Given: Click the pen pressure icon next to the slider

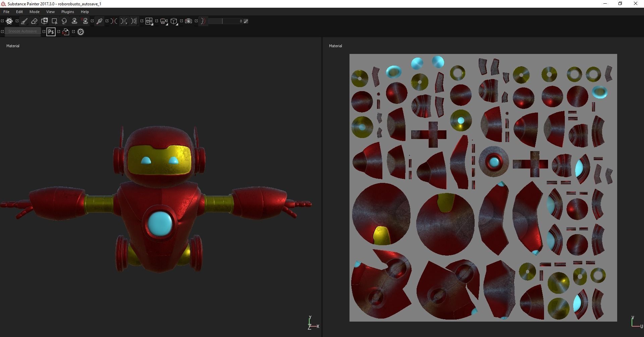Looking at the screenshot, I should tap(246, 21).
